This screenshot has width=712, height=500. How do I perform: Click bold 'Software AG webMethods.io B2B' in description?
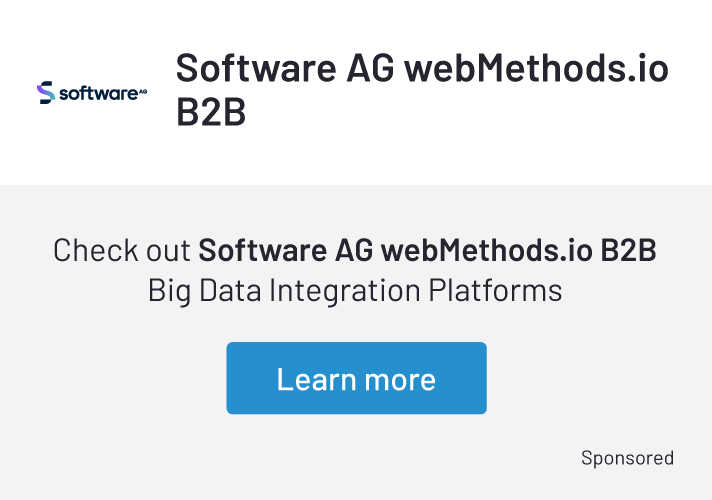coord(427,250)
